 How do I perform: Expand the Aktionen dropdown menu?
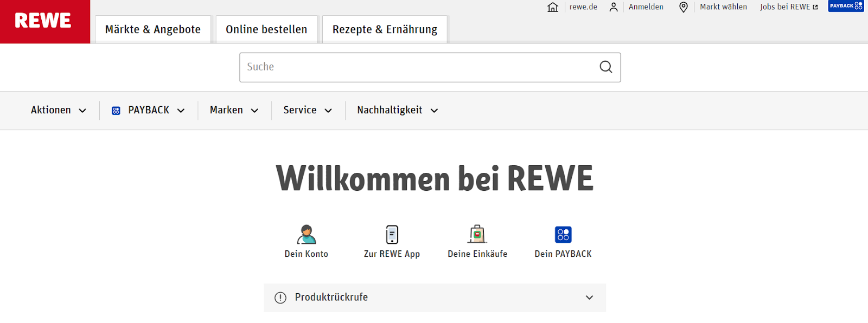coord(59,110)
